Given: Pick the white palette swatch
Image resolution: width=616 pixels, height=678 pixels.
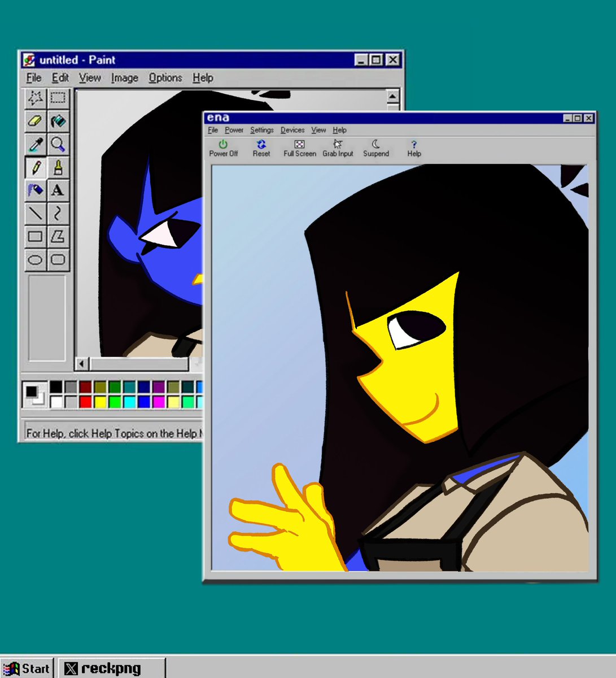Looking at the screenshot, I should pyautogui.click(x=56, y=402).
